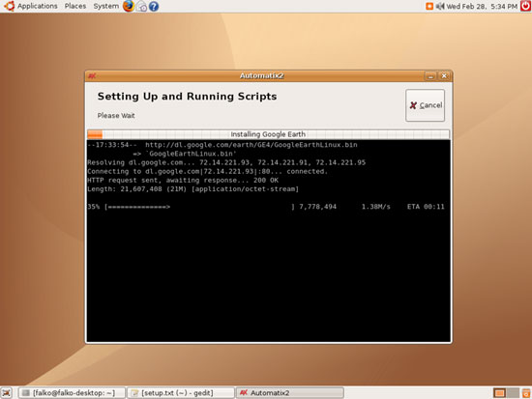
Task: Click the Automatix2 title bar logo icon
Action: coord(92,76)
